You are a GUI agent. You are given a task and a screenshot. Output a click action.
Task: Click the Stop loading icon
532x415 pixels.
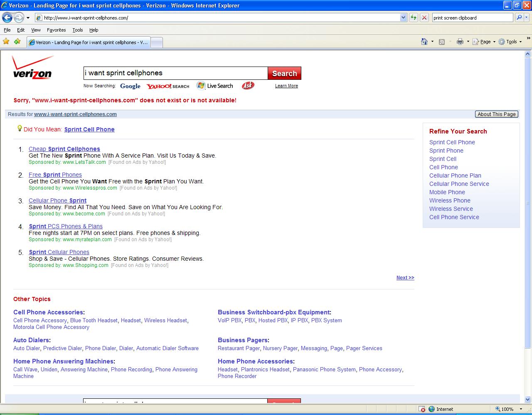pos(424,17)
